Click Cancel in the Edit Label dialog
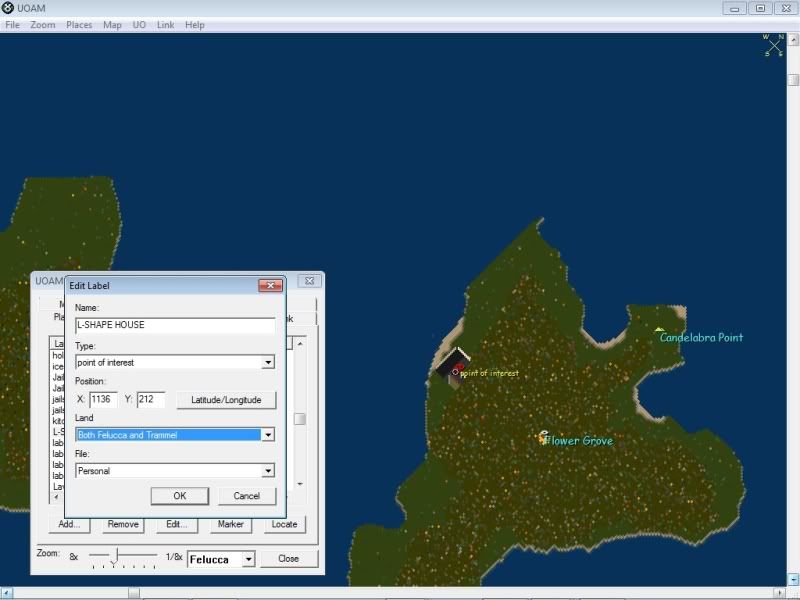This screenshot has height=600, width=800. pos(247,496)
